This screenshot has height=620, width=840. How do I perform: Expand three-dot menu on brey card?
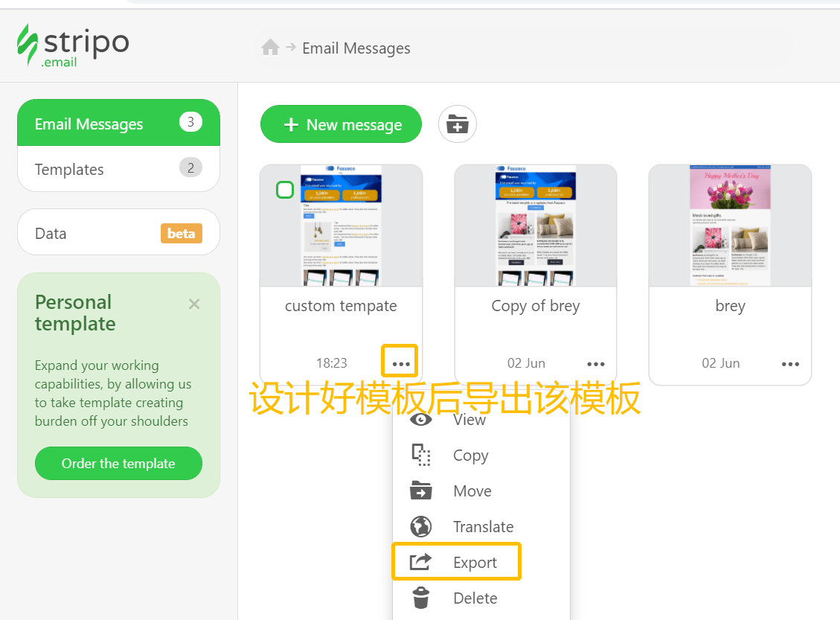tap(789, 364)
